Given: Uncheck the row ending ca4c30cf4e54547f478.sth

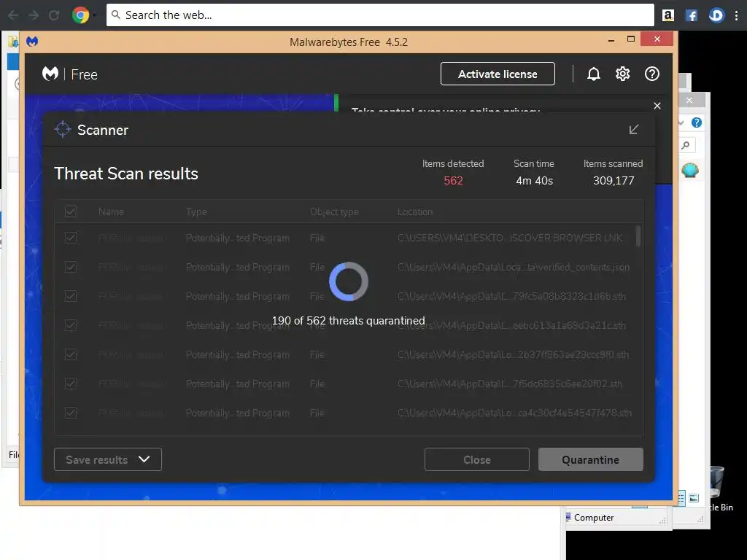Looking at the screenshot, I should 71,413.
